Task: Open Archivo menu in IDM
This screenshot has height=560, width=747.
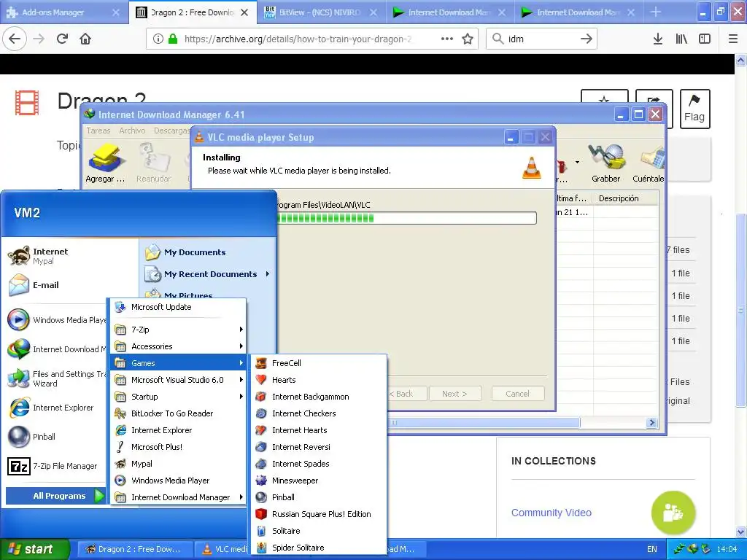Action: [132, 131]
